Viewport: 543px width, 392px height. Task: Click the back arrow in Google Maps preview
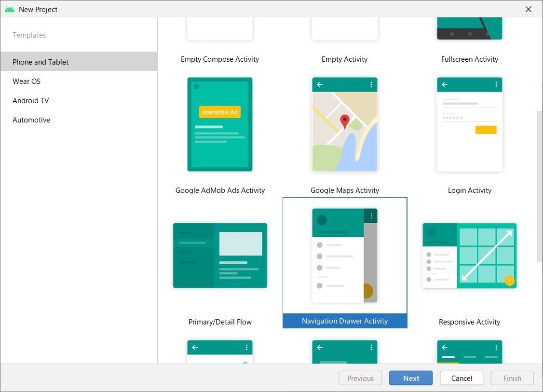[320, 84]
